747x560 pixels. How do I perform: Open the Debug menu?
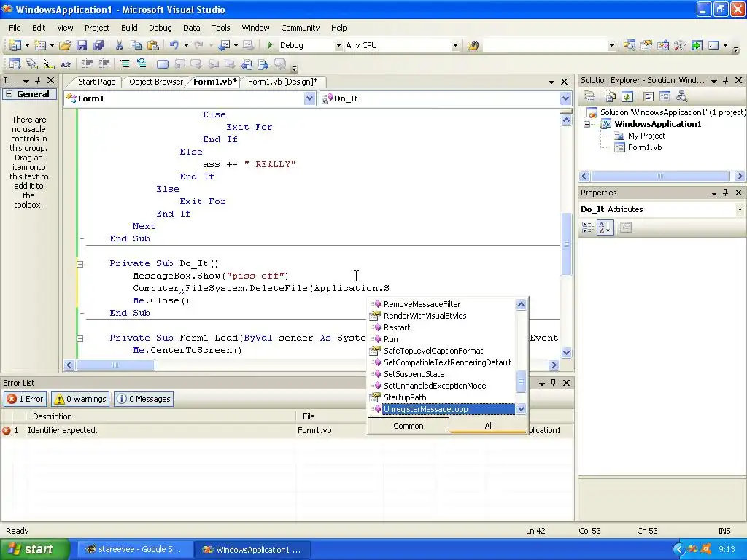(160, 28)
